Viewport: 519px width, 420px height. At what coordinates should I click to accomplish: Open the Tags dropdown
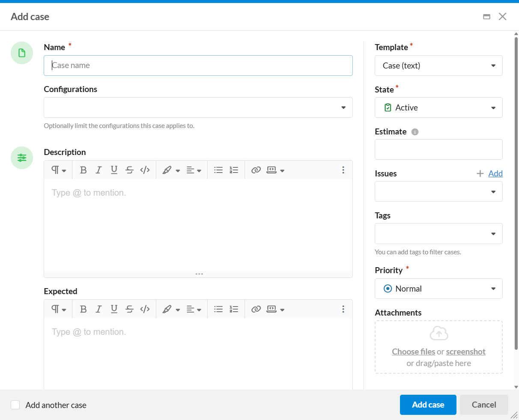[x=438, y=233]
